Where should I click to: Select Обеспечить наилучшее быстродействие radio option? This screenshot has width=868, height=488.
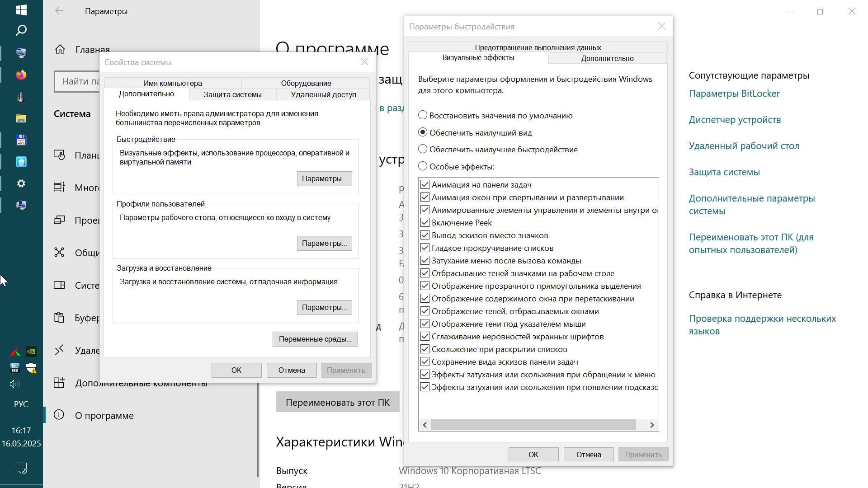tap(423, 149)
